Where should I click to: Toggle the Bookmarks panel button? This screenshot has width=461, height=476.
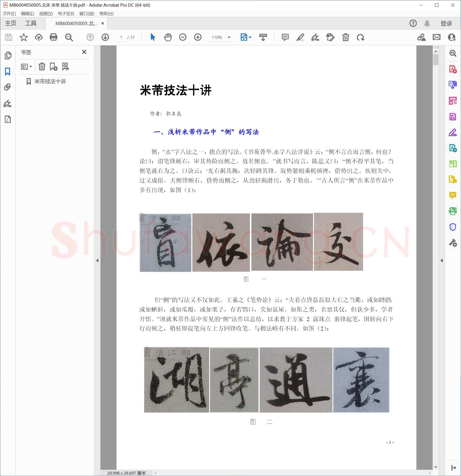tap(8, 71)
